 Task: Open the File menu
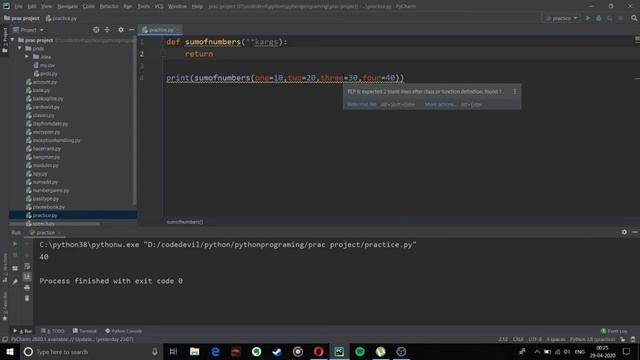(19, 6)
